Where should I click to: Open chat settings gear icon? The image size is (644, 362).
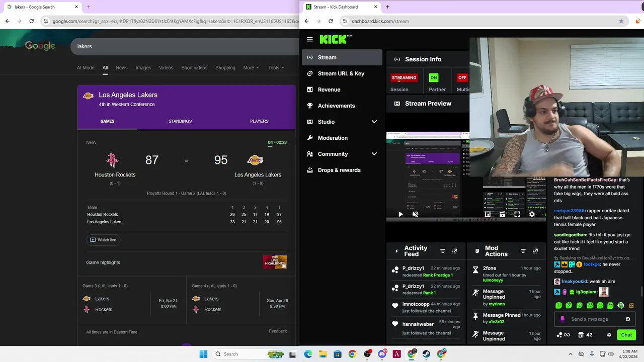[609, 335]
